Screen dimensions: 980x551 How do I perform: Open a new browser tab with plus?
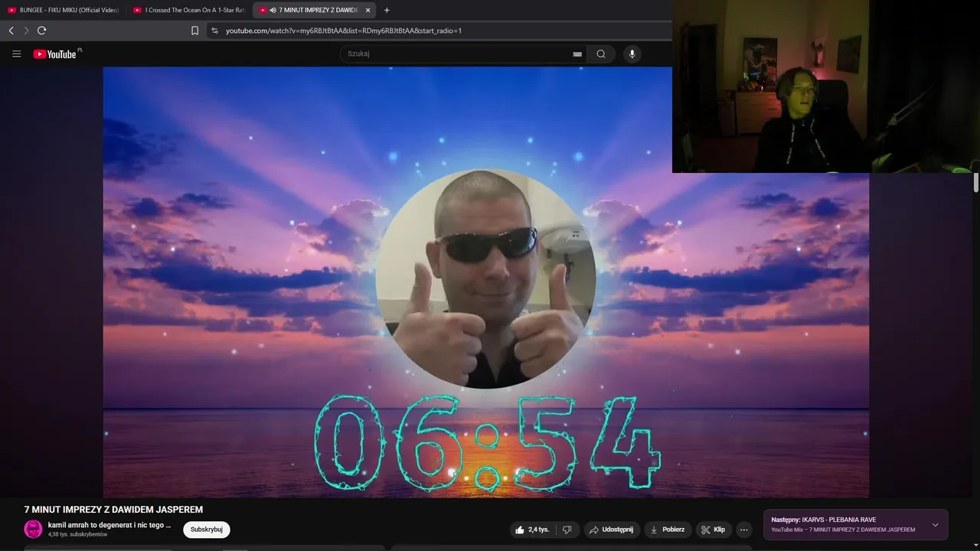(x=387, y=10)
